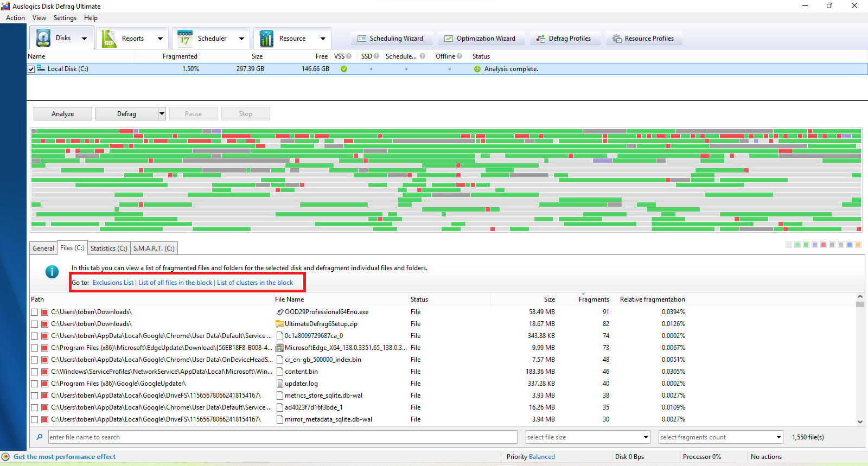868x466 pixels.
Task: Open Defrag Profiles
Action: [x=563, y=39]
